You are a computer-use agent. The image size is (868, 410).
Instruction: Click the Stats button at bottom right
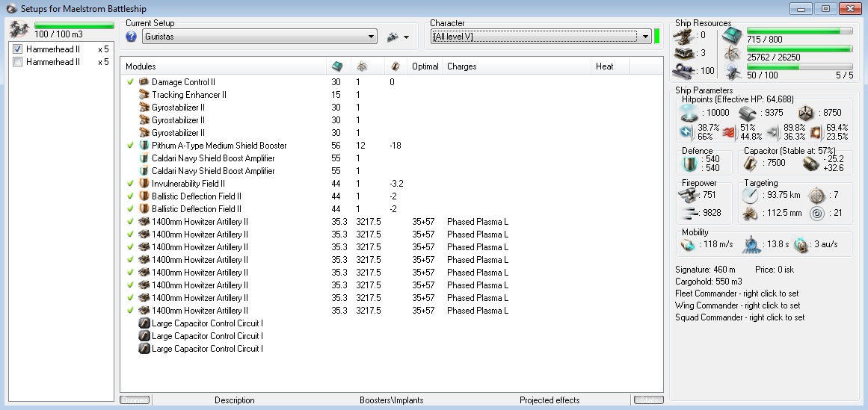click(648, 400)
